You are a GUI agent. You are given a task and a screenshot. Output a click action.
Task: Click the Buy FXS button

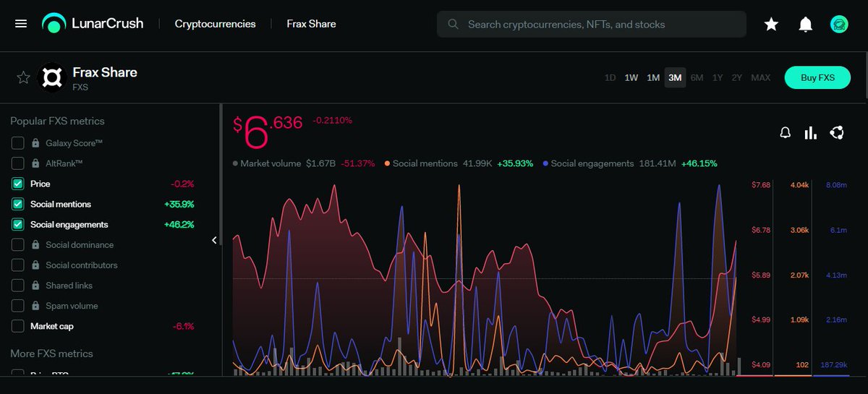(x=817, y=77)
